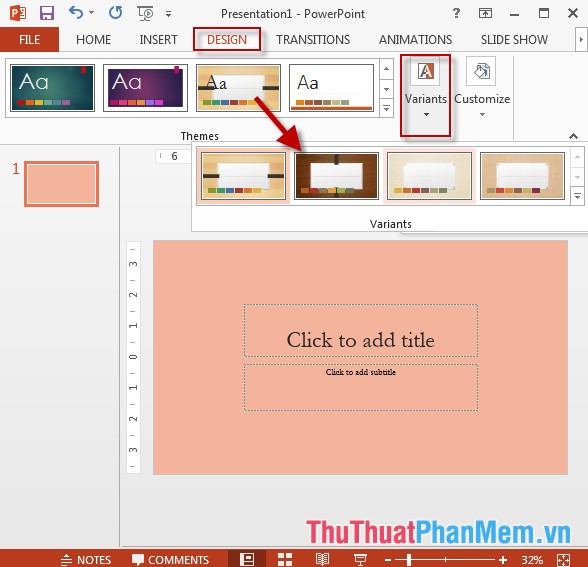Expand the Variants gallery More button

578,196
